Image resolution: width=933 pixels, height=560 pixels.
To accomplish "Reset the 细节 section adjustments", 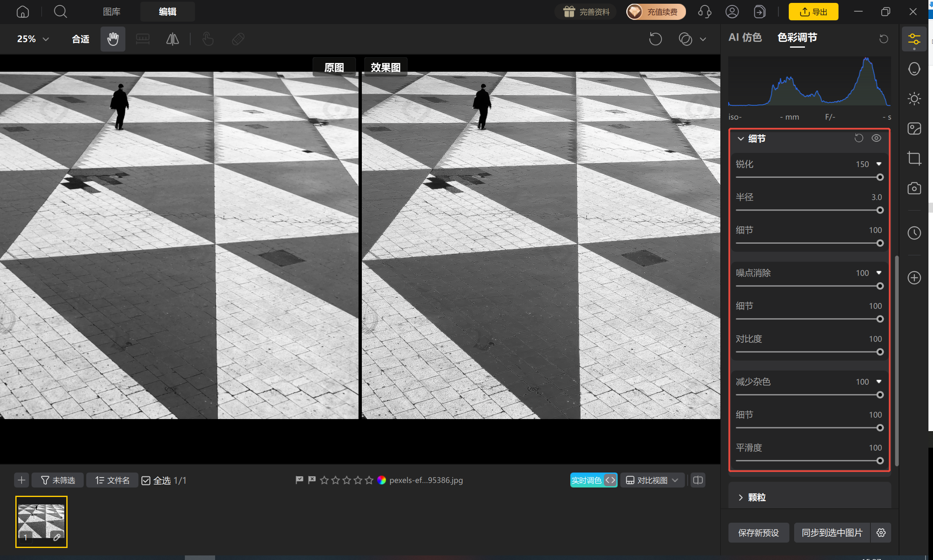I will pyautogui.click(x=859, y=138).
